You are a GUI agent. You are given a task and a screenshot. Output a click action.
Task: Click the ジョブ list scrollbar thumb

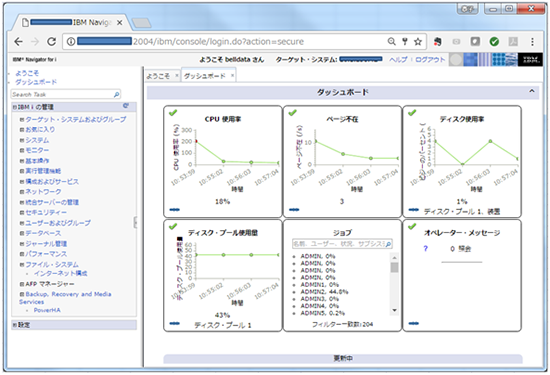(395, 268)
